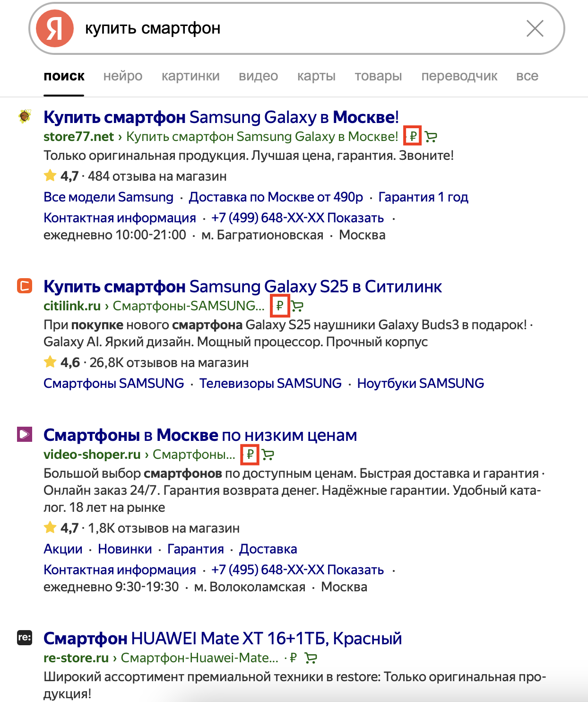Click cart icon next to store77.net

click(x=431, y=137)
